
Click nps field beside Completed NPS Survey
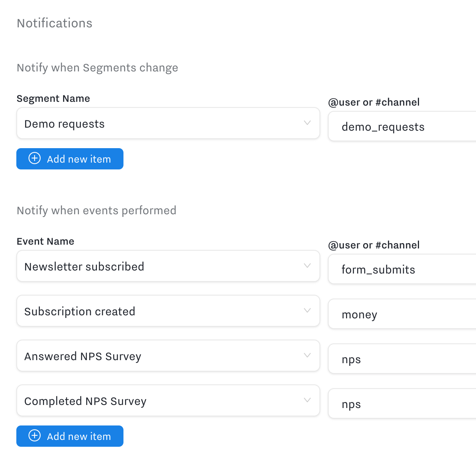(402, 404)
